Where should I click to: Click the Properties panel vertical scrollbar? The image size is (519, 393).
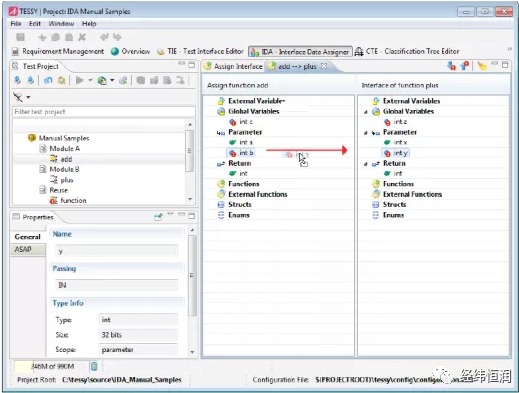point(192,275)
